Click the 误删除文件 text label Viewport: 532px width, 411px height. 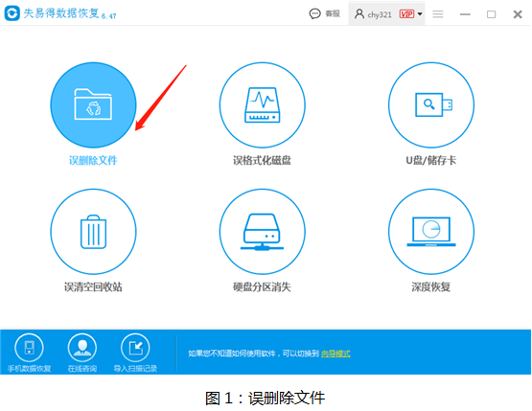[93, 160]
